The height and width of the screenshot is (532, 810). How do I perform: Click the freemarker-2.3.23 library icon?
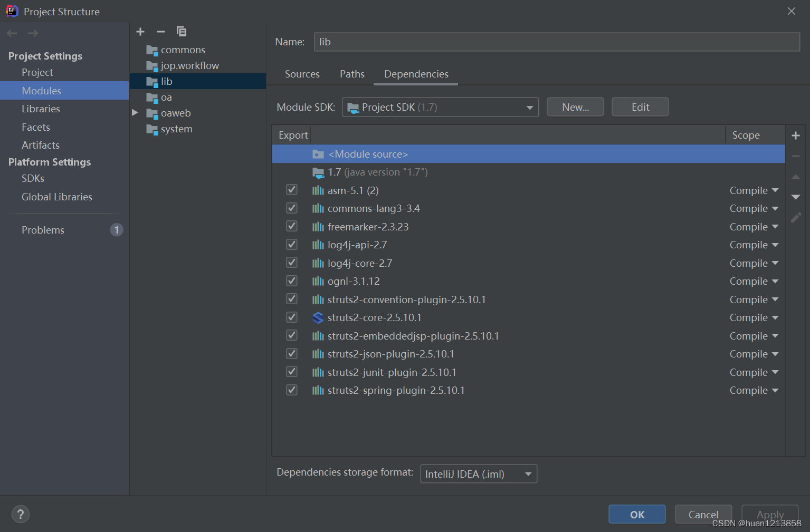point(318,227)
